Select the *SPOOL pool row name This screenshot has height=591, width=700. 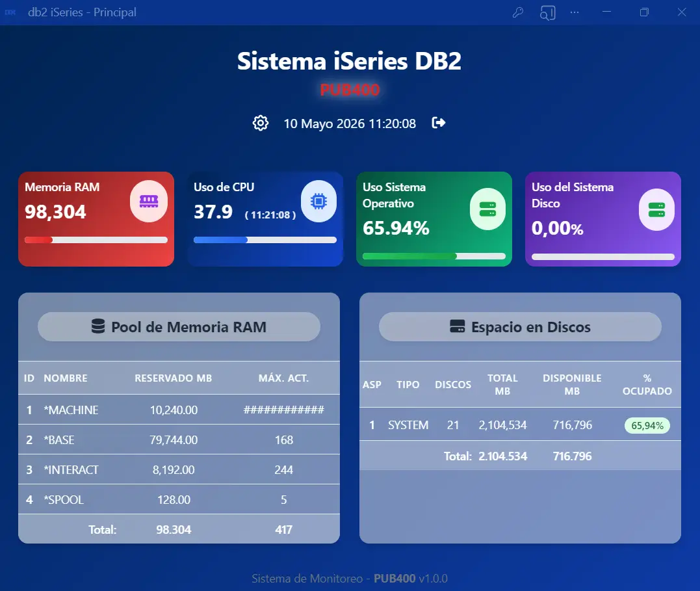64,499
